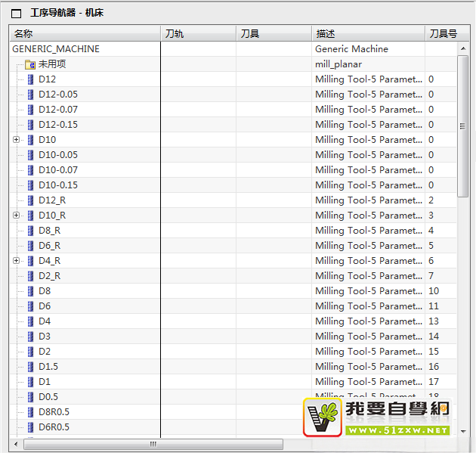
Task: Expand the D4_R tool node
Action: [16, 261]
